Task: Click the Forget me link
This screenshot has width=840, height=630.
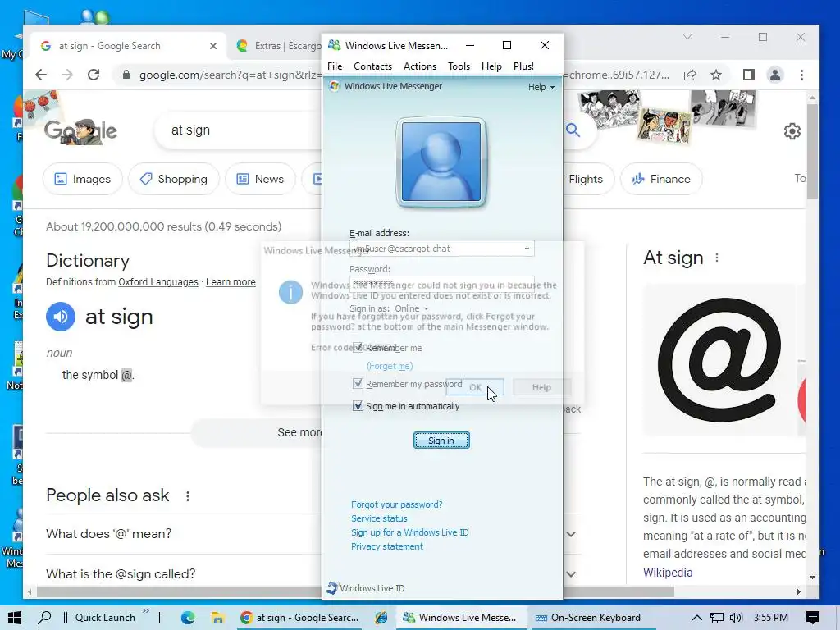Action: [390, 366]
